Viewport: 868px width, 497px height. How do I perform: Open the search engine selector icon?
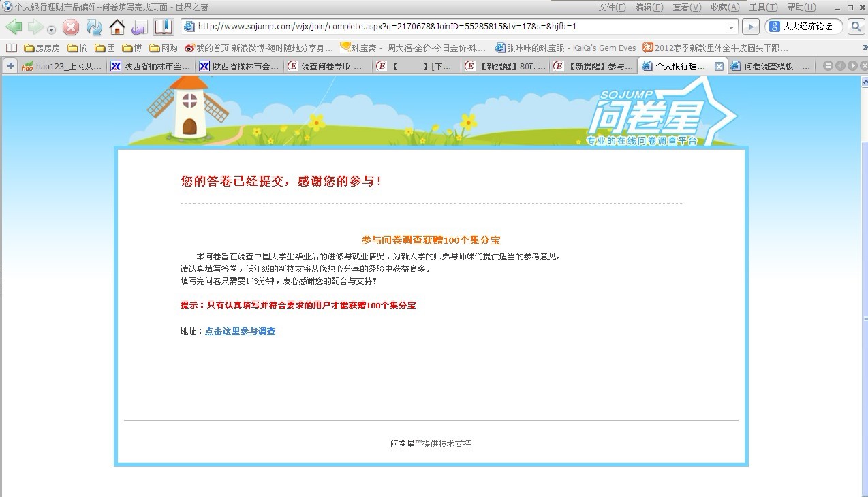(775, 27)
